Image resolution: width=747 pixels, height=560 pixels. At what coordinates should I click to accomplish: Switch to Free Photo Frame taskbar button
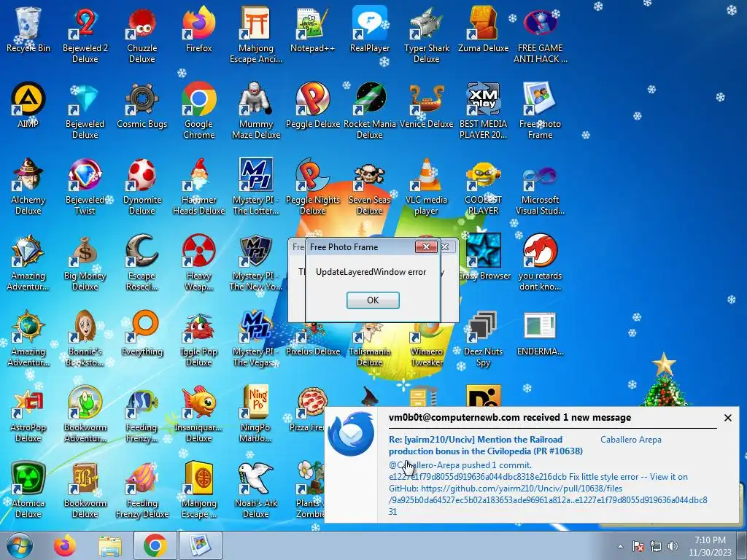[x=200, y=545]
